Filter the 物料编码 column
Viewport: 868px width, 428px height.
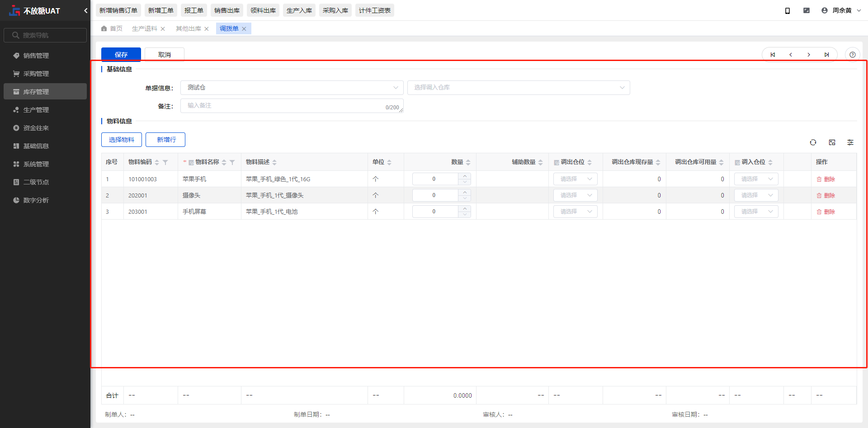click(x=165, y=162)
